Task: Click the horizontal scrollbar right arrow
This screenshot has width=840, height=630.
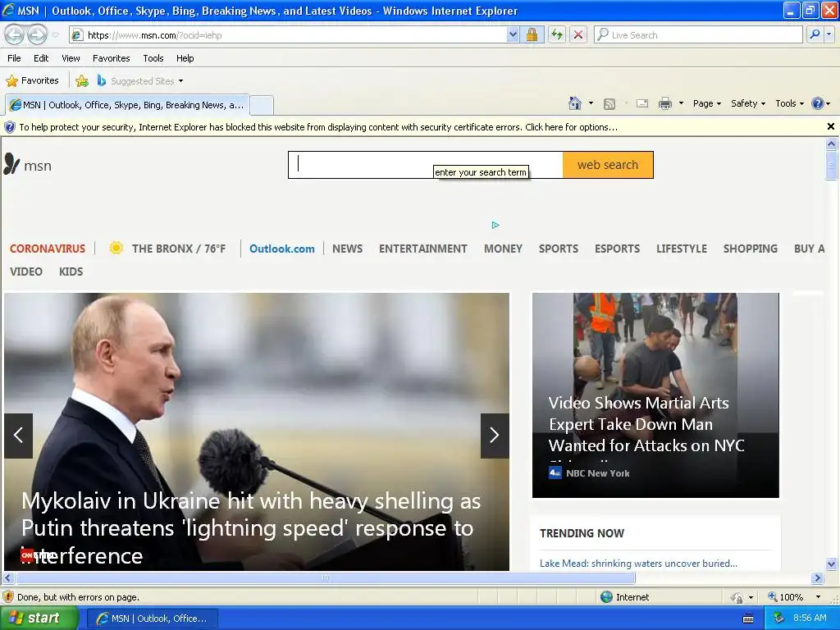Action: pos(817,578)
